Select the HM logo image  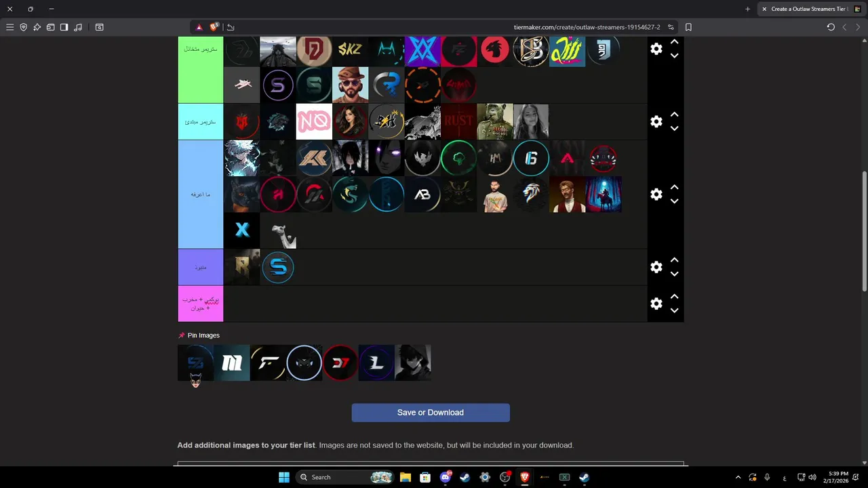tap(495, 158)
